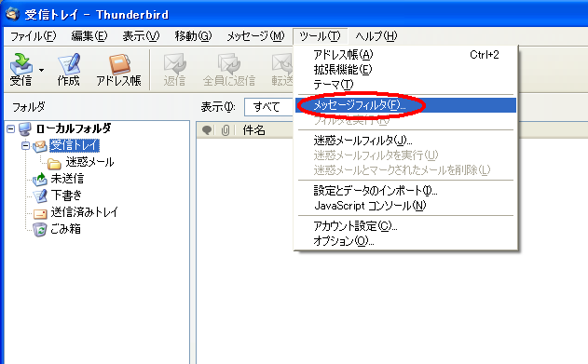
Task: Open the 下書き drafts folder
Action: click(x=66, y=195)
